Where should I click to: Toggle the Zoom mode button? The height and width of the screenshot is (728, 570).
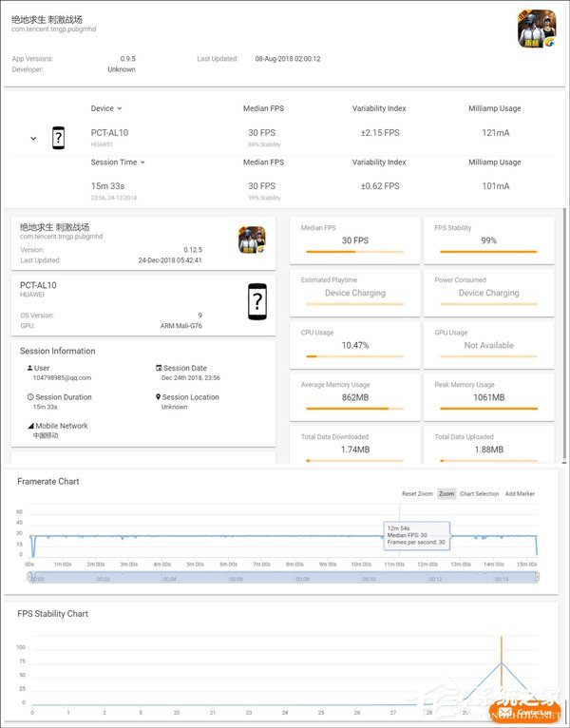(446, 493)
